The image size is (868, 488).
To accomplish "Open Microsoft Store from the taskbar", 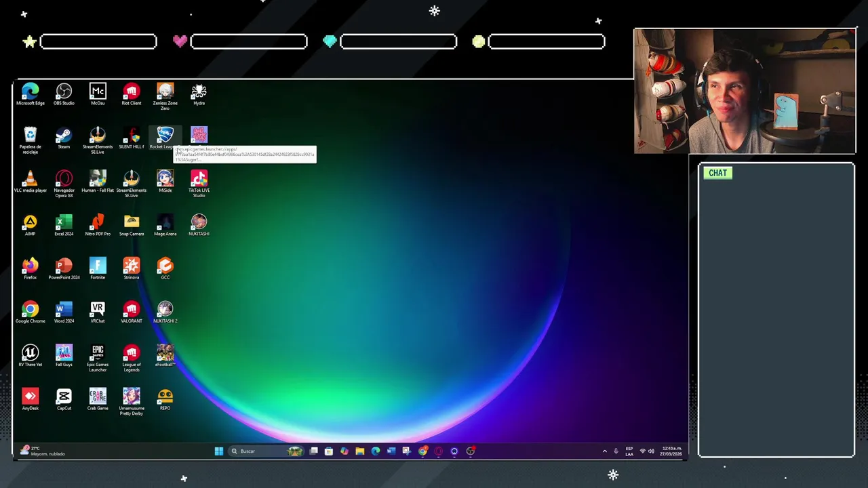I will (x=329, y=451).
